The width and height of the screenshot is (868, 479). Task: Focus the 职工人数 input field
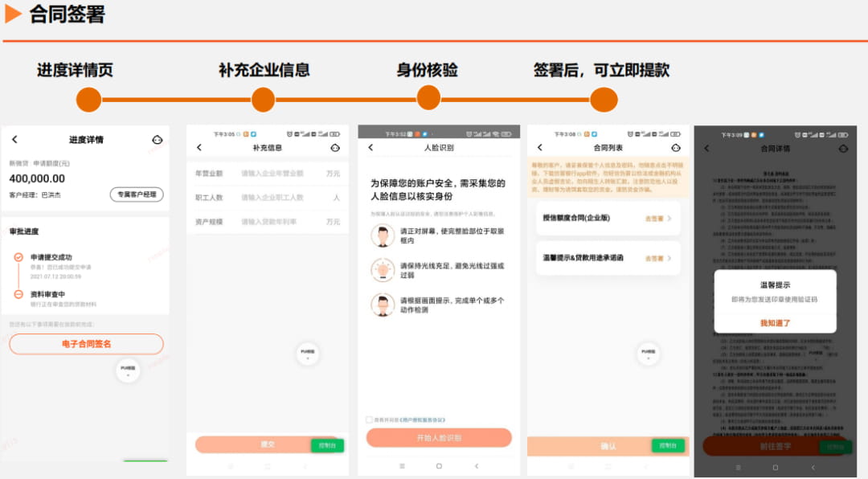pyautogui.click(x=268, y=198)
